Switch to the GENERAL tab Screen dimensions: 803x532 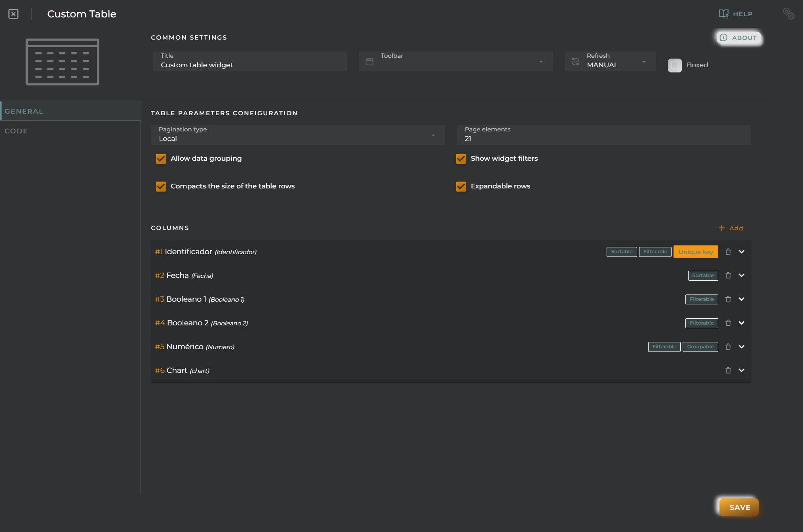(x=25, y=111)
